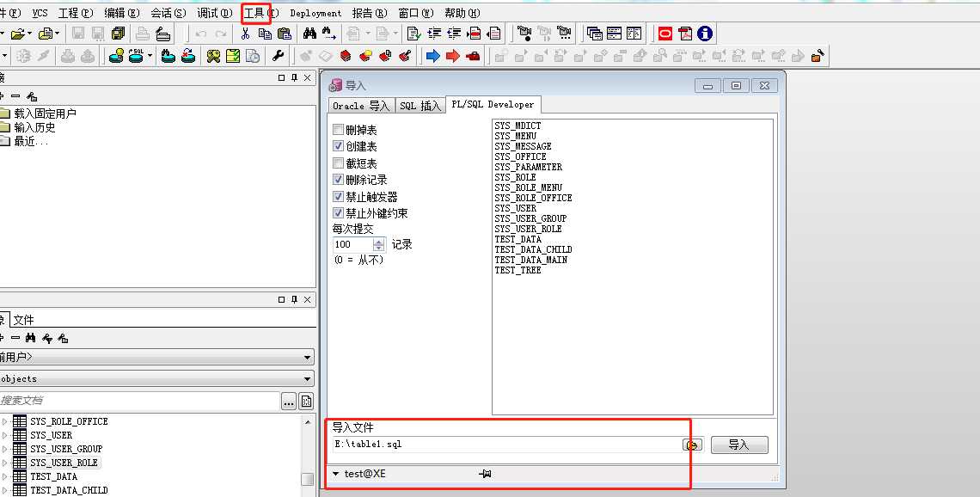The height and width of the screenshot is (497, 980).
Task: Switch to the SQL 插入 tab
Action: (x=420, y=106)
